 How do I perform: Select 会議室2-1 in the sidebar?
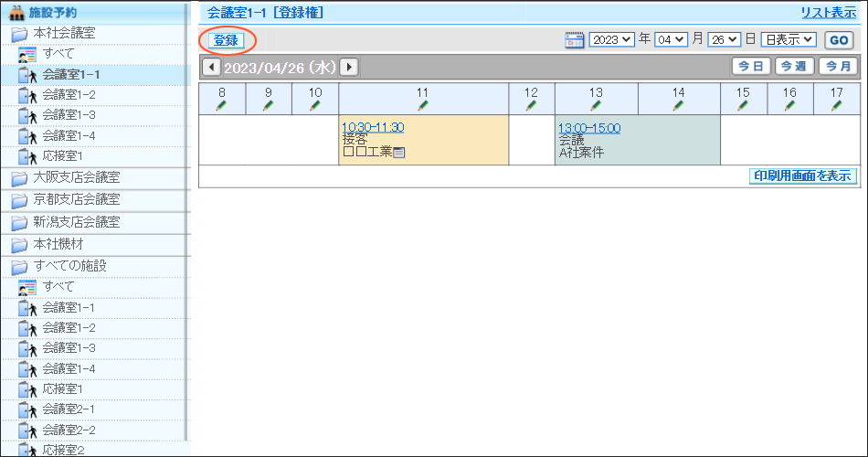(x=69, y=409)
